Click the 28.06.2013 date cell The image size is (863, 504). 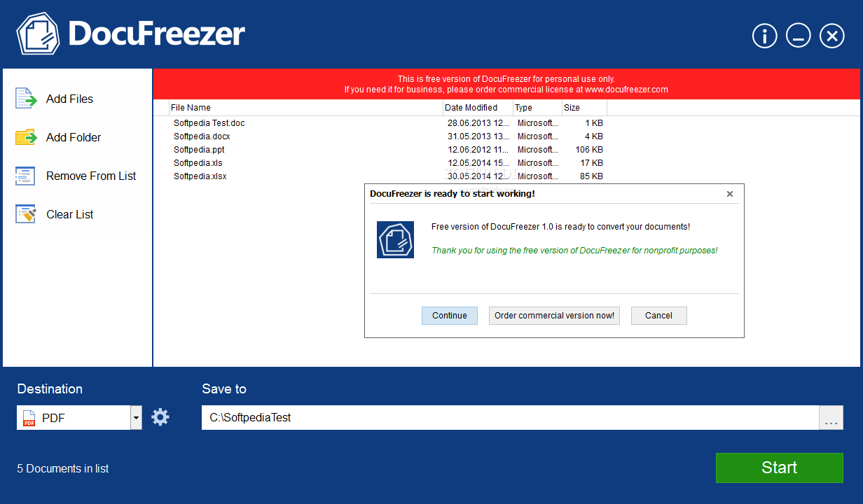pyautogui.click(x=478, y=123)
